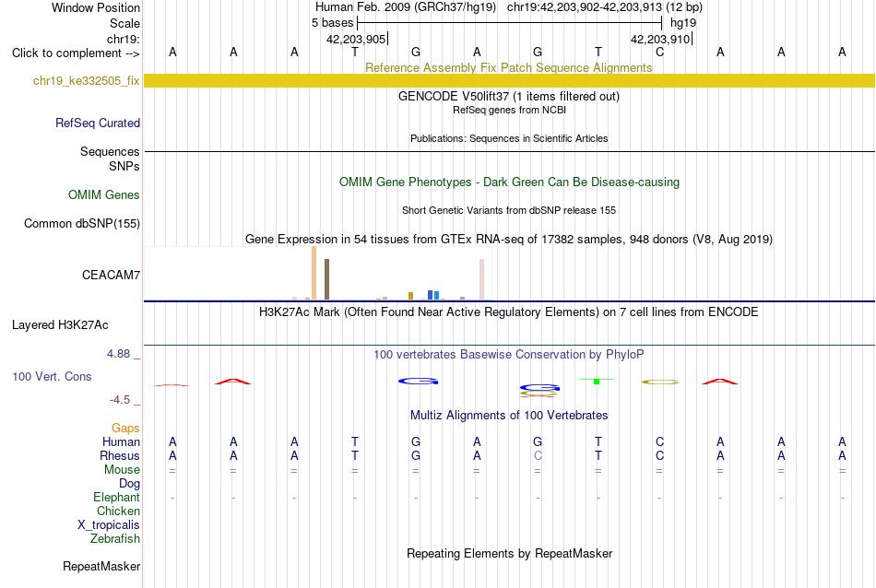Click the tall pink bar in CEACAM7 chart
Image resolution: width=876 pixels, height=588 pixels.
click(x=481, y=279)
